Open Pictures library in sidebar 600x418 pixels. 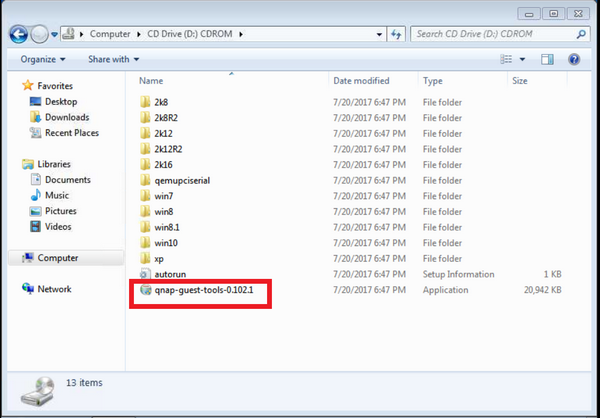click(x=60, y=211)
